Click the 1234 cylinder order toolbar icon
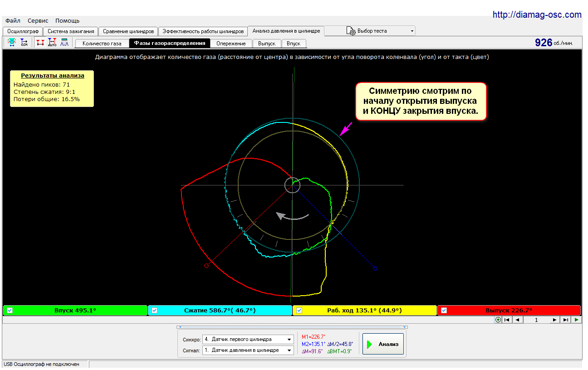Image resolution: width=588 pixels, height=370 pixels. click(24, 43)
